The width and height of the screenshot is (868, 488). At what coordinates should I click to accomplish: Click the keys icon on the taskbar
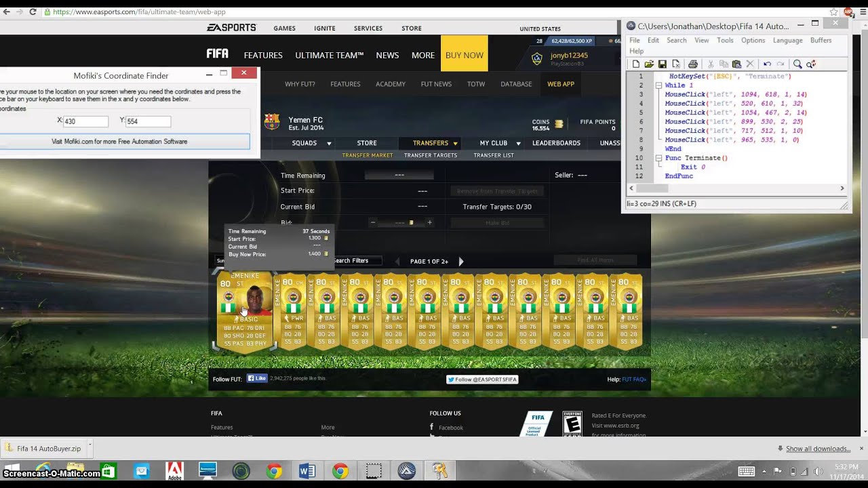(439, 470)
